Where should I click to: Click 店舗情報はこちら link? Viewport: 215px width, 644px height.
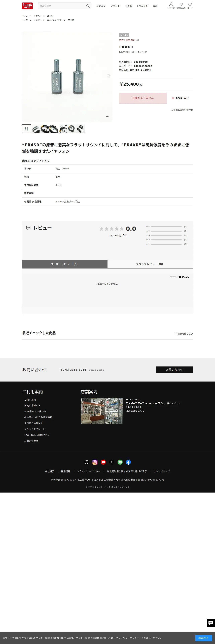[135, 411]
